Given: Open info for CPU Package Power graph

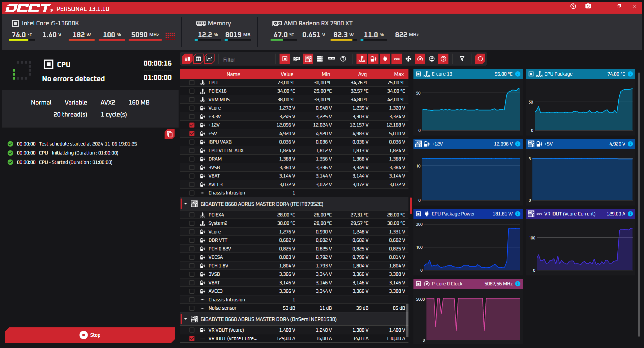Looking at the screenshot, I should click(518, 214).
